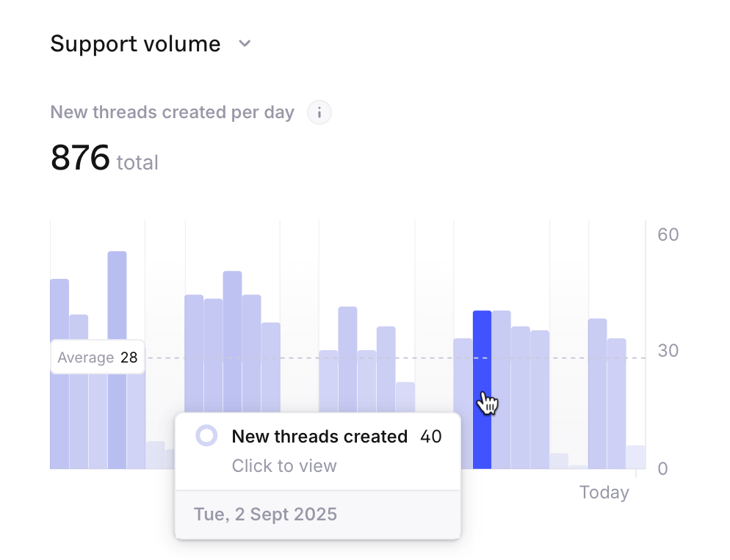Open the Support volume title menu

coord(136,44)
